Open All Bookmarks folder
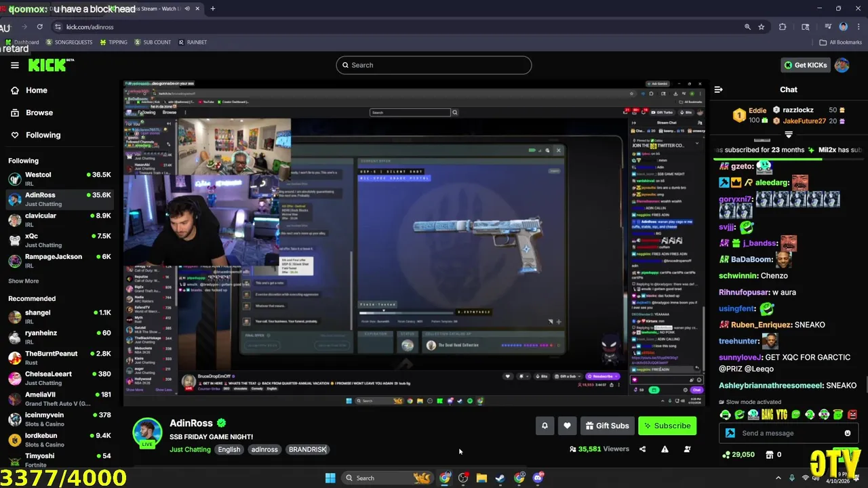This screenshot has width=868, height=488. click(x=840, y=42)
